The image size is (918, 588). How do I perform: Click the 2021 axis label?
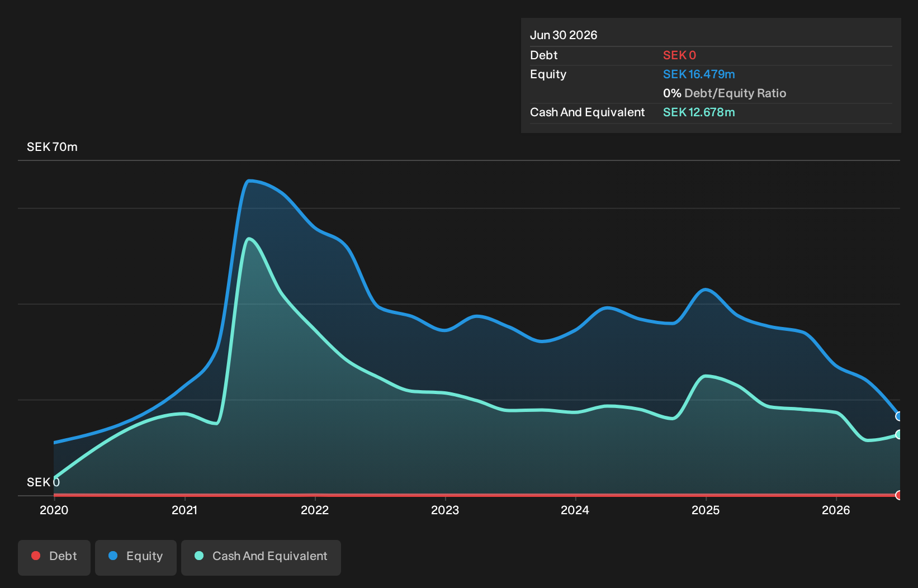coord(184,510)
